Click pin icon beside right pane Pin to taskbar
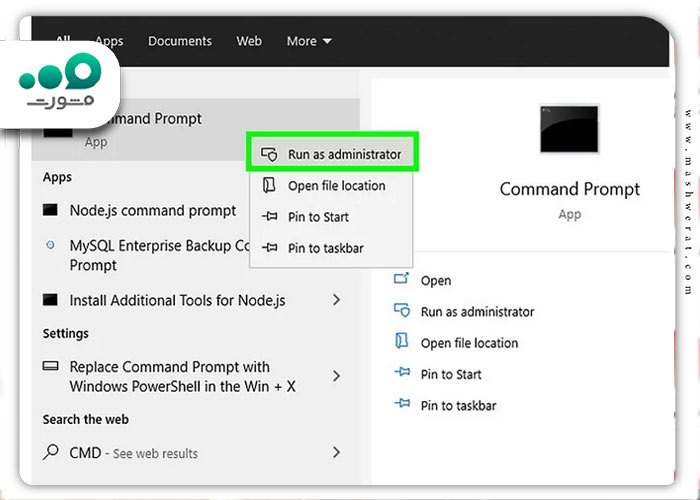The image size is (700, 500). (x=402, y=403)
